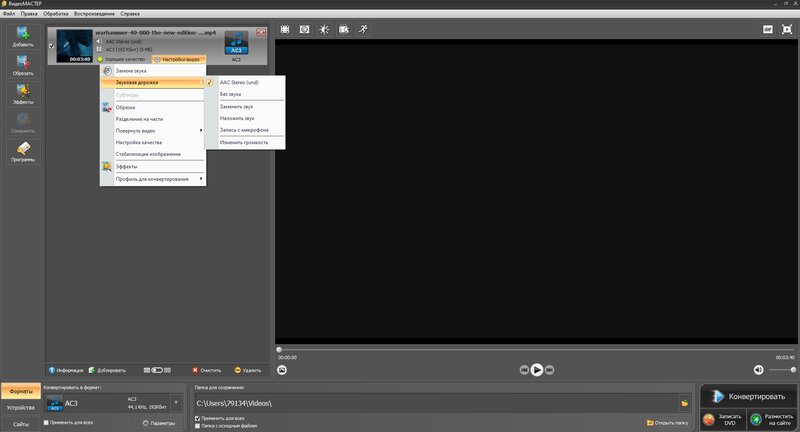This screenshot has width=800, height=432.
Task: Click the GIF creation icon above preview
Action: [x=767, y=30]
